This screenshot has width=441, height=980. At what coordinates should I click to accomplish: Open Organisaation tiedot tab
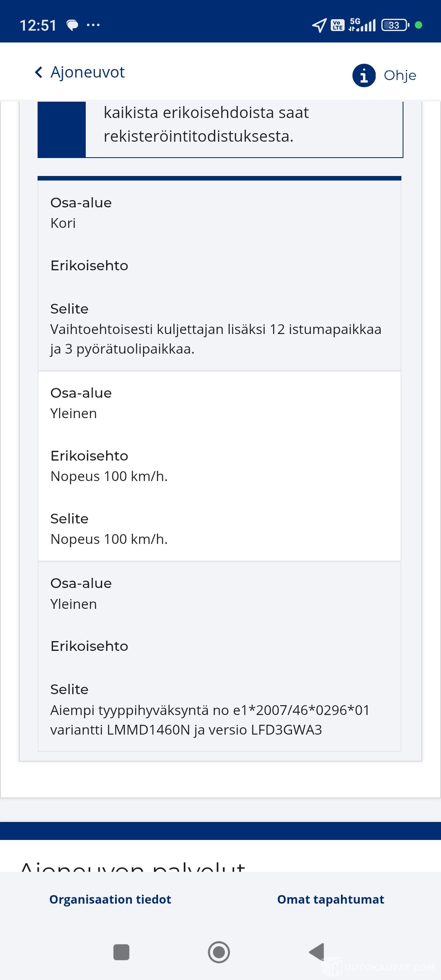(x=110, y=900)
